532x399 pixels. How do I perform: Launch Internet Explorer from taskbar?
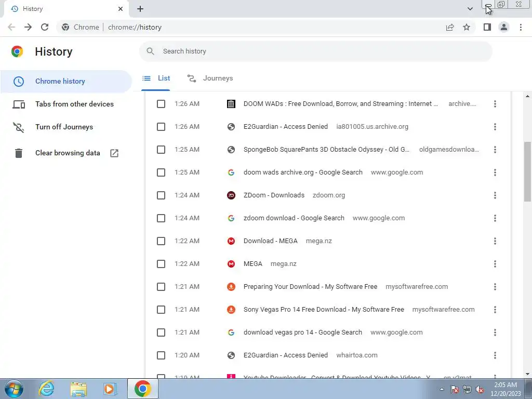pos(46,389)
